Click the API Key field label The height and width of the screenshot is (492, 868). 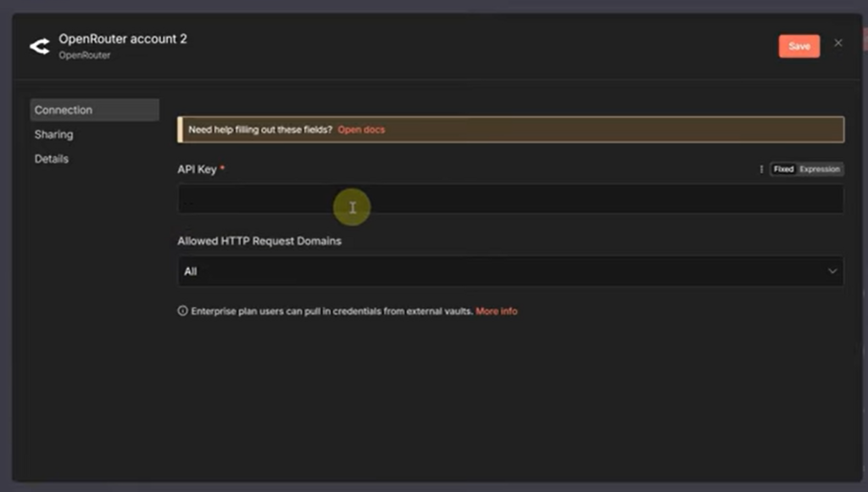point(197,170)
